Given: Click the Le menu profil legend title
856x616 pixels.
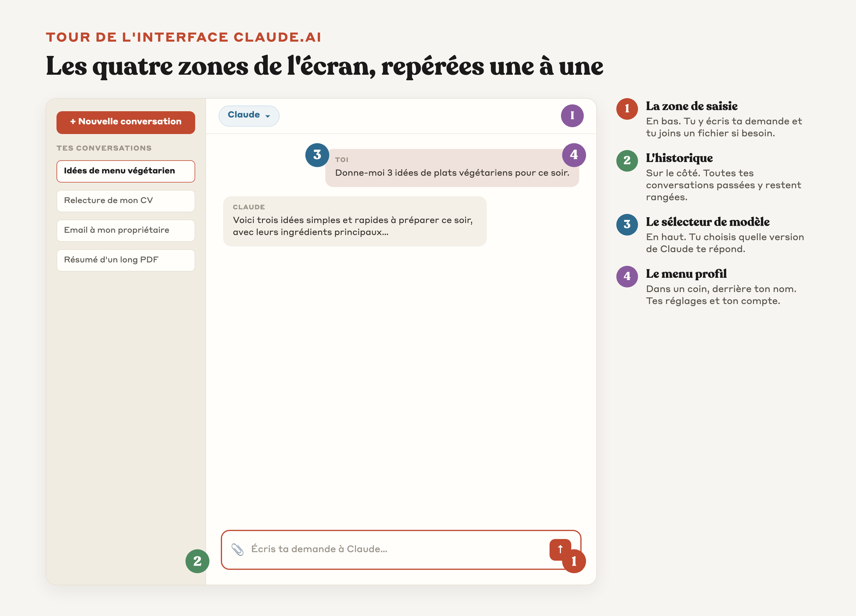Looking at the screenshot, I should point(686,274).
